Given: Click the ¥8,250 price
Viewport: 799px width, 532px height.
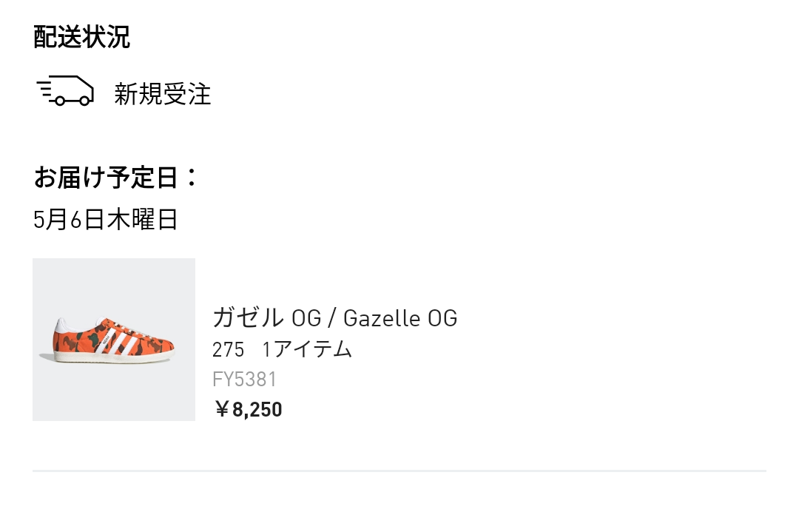Looking at the screenshot, I should 249,409.
